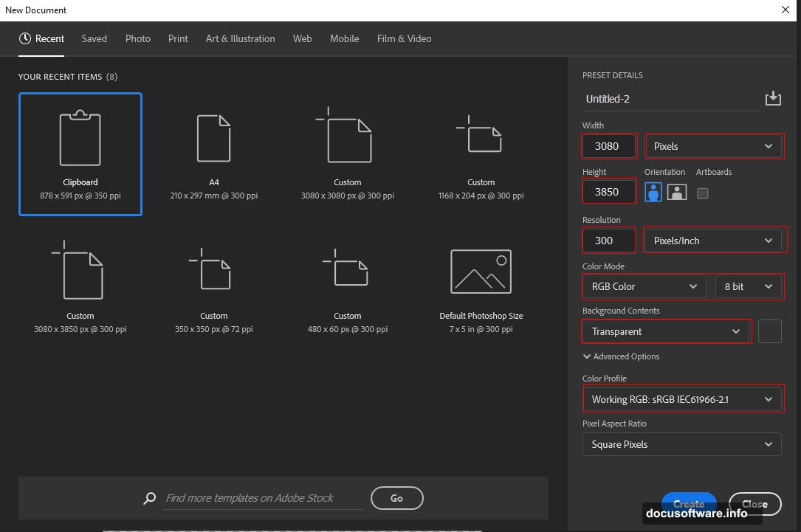Open the Pixels/Inch resolution units dropdown
This screenshot has width=801, height=532.
(713, 240)
